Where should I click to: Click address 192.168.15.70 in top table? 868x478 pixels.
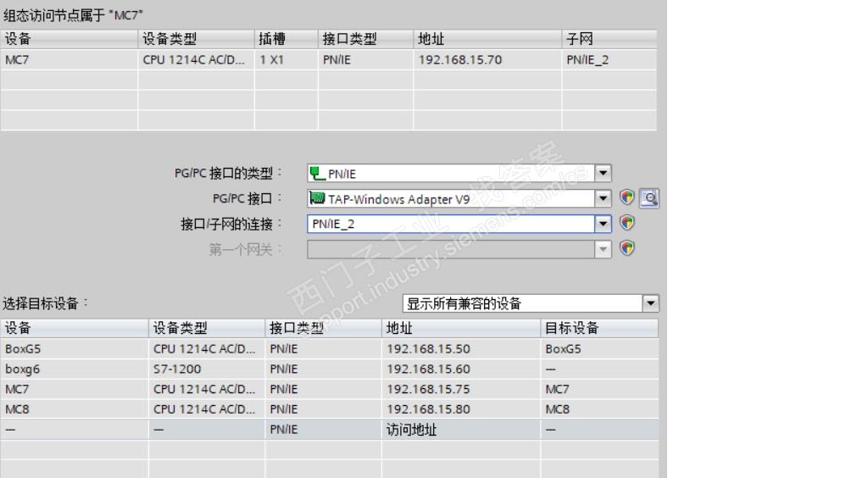[460, 59]
